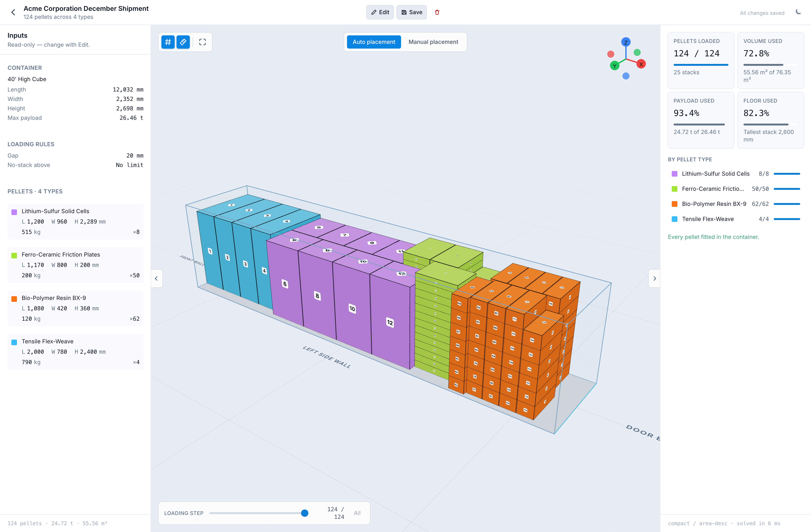The height and width of the screenshot is (532, 811).
Task: Click blue pallet 1 in the 3D view
Action: pyautogui.click(x=210, y=251)
